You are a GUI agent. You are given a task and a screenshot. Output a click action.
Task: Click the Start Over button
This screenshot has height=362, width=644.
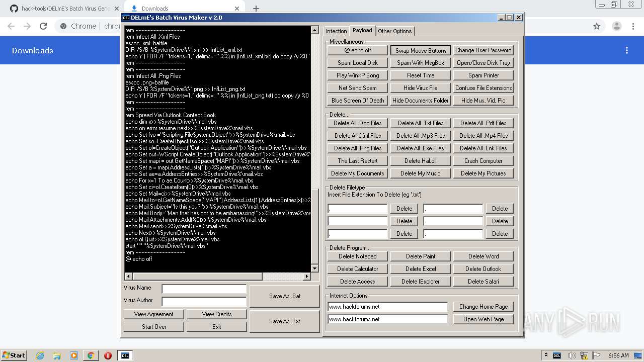coord(154,327)
